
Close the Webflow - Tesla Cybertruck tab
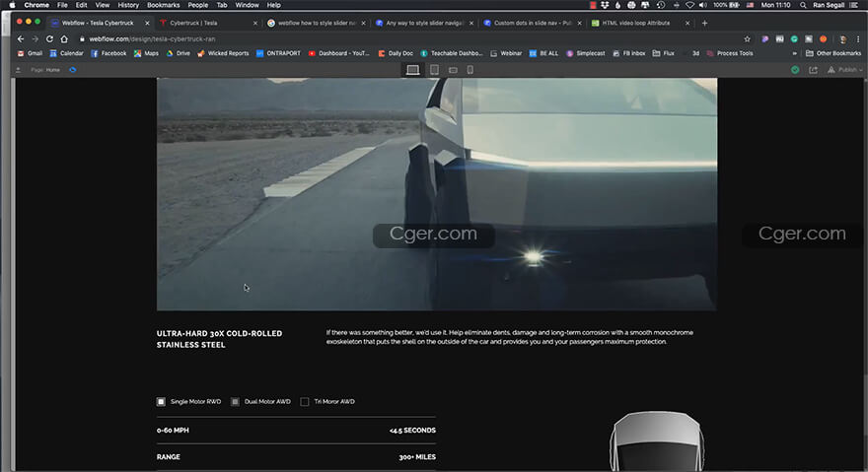147,23
